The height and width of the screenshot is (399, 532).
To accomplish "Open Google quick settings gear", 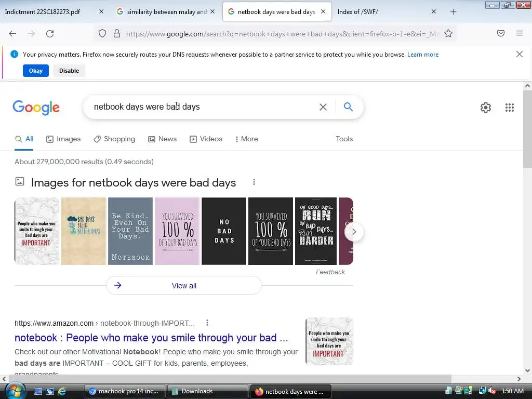I will (486, 108).
